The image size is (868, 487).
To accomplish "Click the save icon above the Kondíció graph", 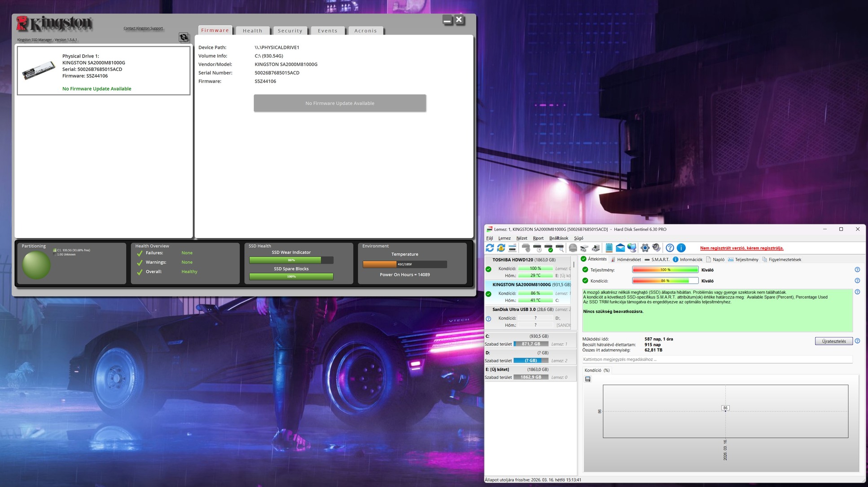I will tap(588, 379).
